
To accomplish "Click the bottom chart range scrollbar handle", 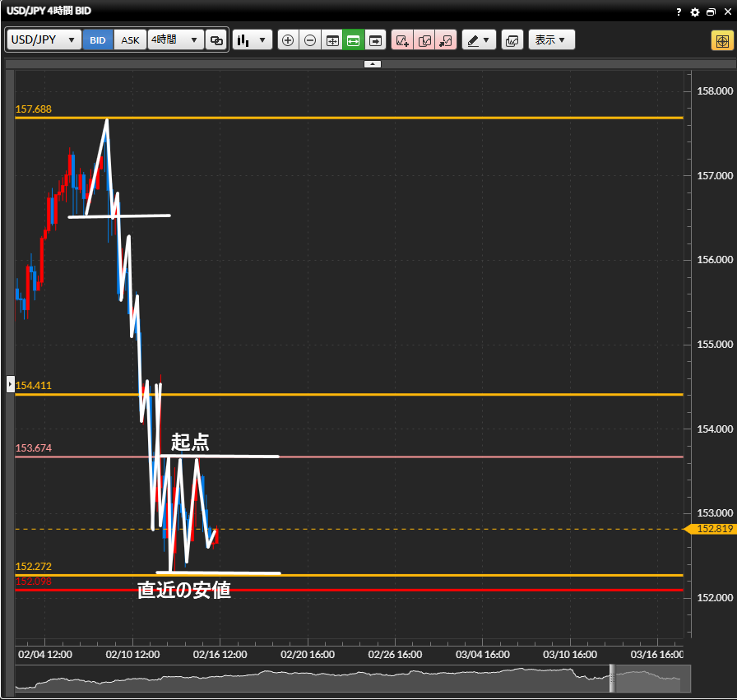I will 613,678.
